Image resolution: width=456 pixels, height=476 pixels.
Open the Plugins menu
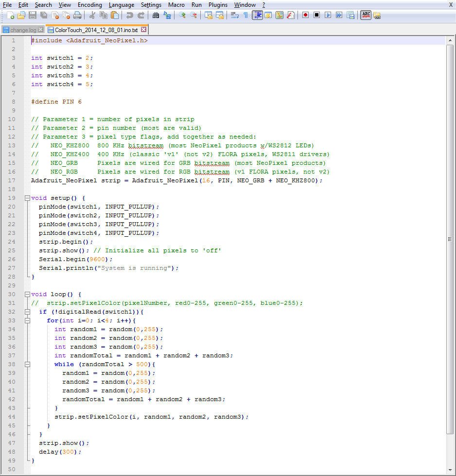(218, 5)
